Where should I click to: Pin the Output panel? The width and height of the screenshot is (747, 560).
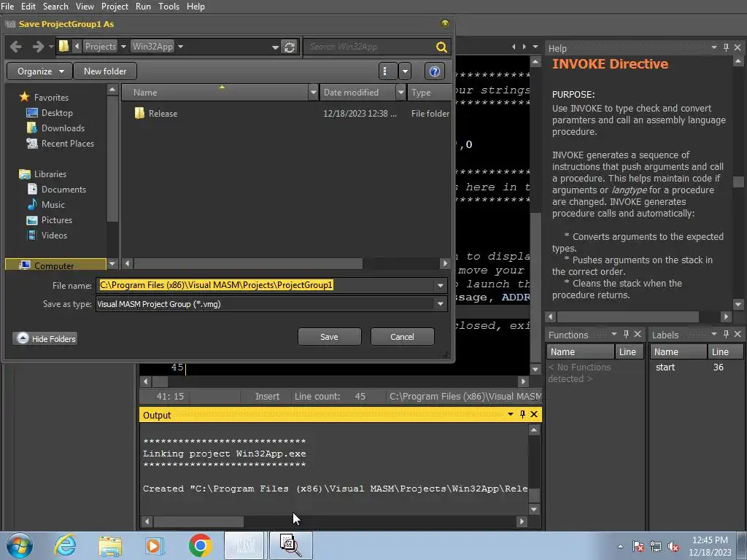click(x=522, y=414)
